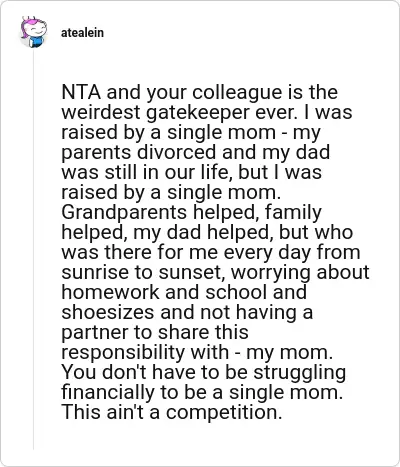Click the word "NTA" starting the comment
The height and width of the screenshot is (467, 400).
click(81, 92)
